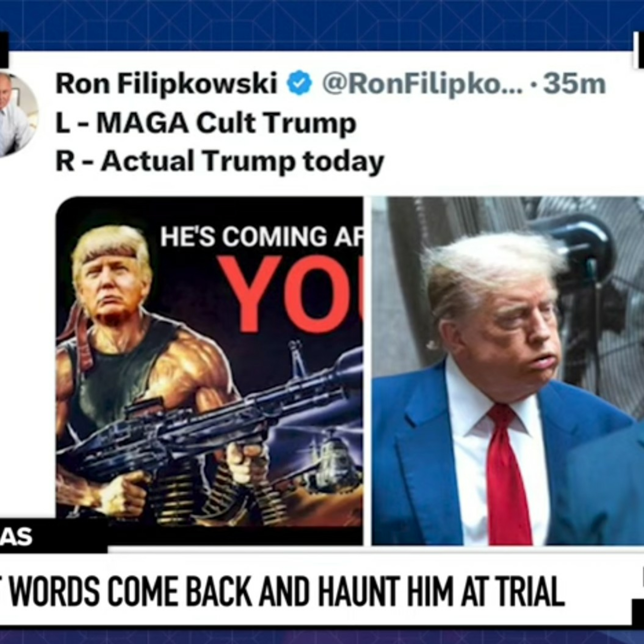Open the left Rambo-style poster image
This screenshot has width=644, height=644.
pyautogui.click(x=209, y=371)
